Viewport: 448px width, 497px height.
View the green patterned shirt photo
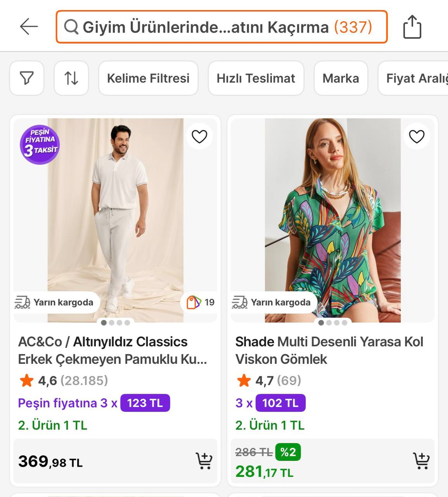point(333,217)
